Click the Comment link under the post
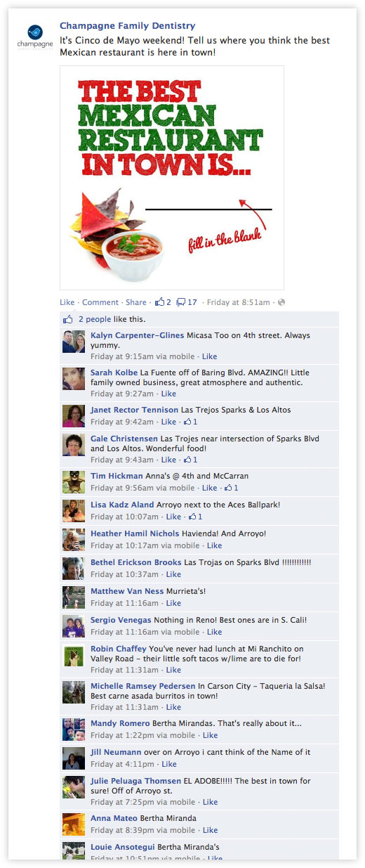Screen dimensions: 365x868 100,302
